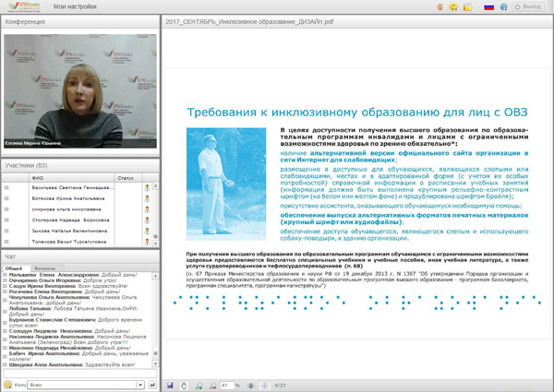Click user icon for Васильева Светлана row

[x=147, y=188]
